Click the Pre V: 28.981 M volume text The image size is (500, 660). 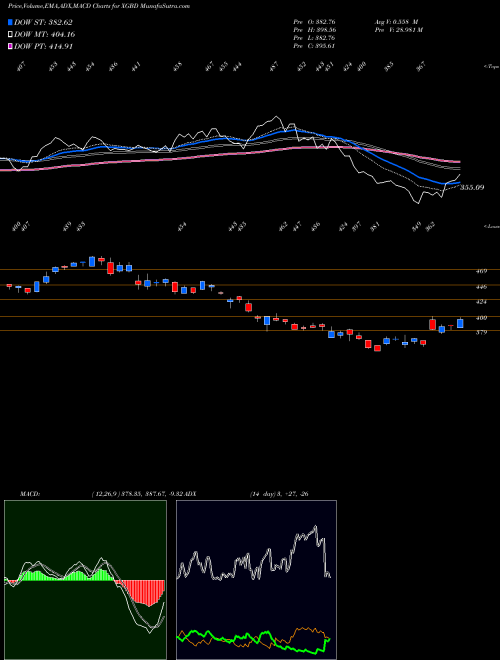click(399, 30)
